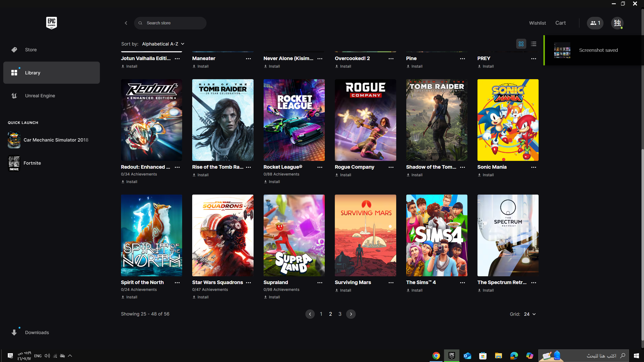Image resolution: width=644 pixels, height=362 pixels.
Task: Install Rogue Company
Action: tap(343, 175)
